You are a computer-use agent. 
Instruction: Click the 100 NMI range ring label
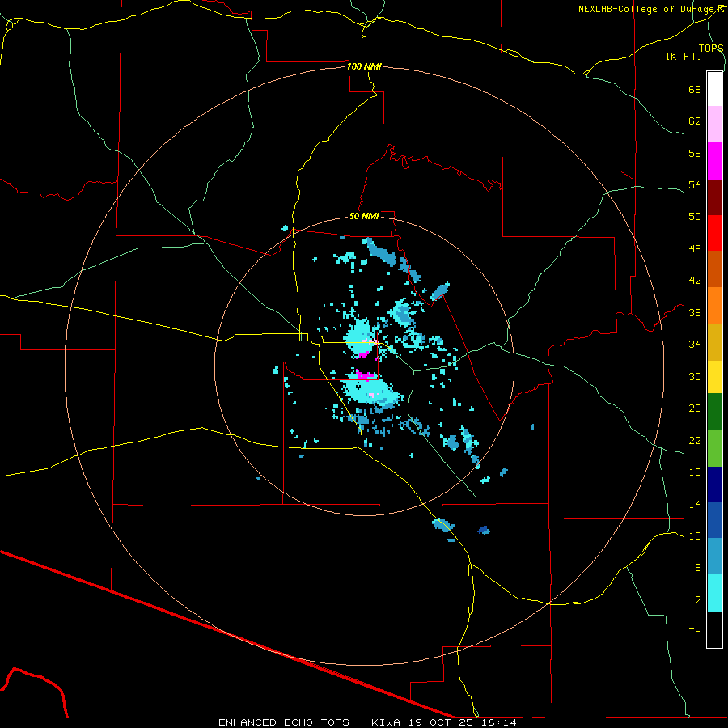(x=364, y=66)
